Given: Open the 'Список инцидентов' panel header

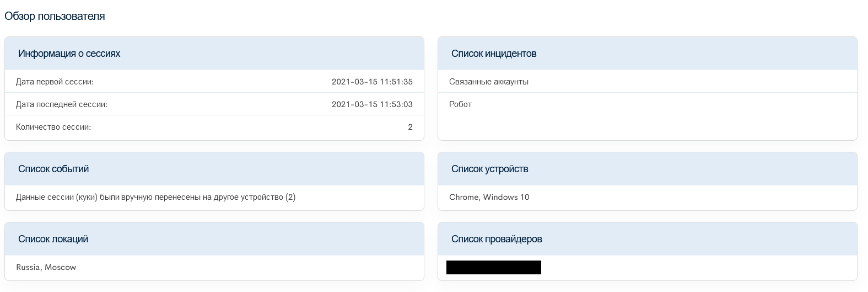Looking at the screenshot, I should click(494, 54).
